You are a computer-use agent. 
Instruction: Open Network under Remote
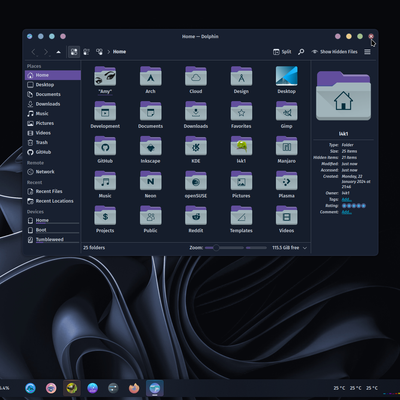pyautogui.click(x=53, y=172)
